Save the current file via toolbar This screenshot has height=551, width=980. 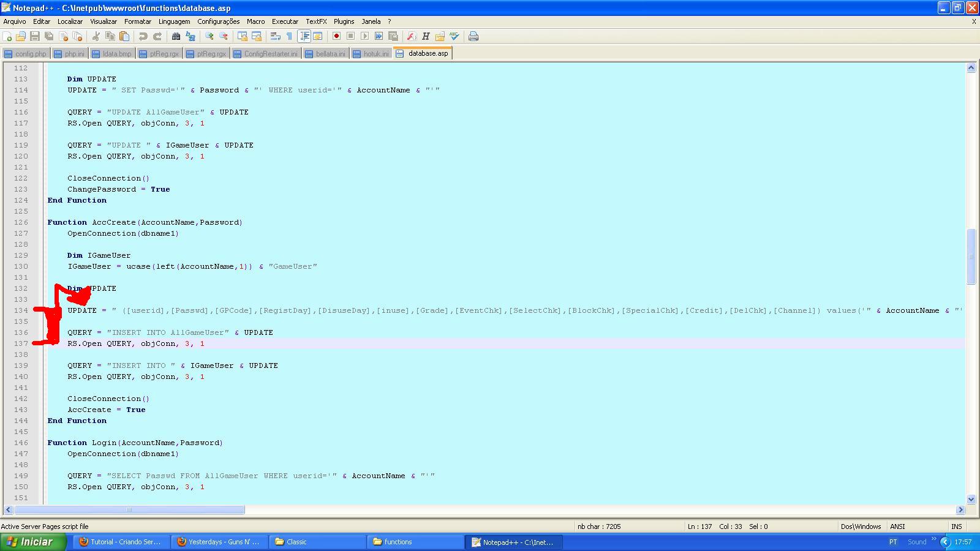tap(35, 36)
